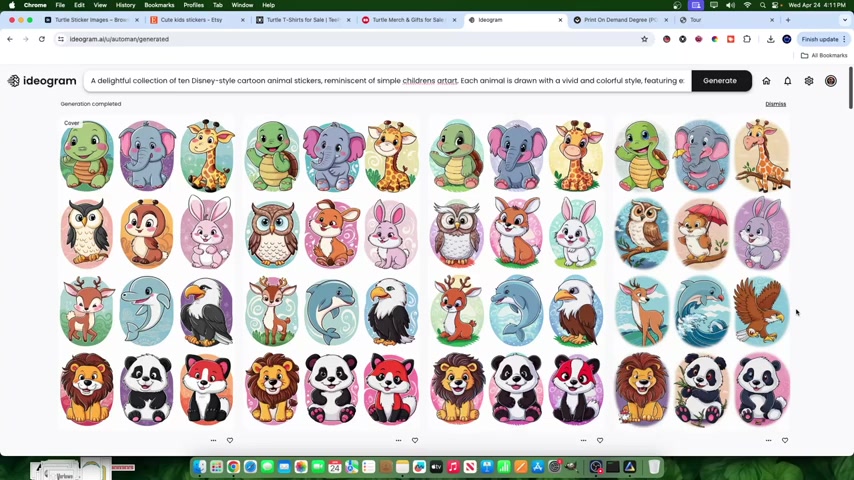Like the third generated sticker sheet
Image resolution: width=854 pixels, height=480 pixels.
point(600,440)
